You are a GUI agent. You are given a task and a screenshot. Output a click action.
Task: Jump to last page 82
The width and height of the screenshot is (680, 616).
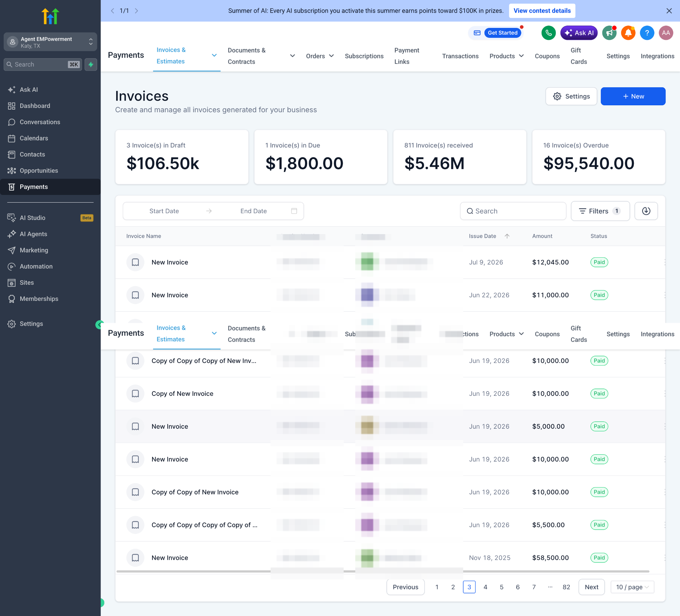[566, 587]
